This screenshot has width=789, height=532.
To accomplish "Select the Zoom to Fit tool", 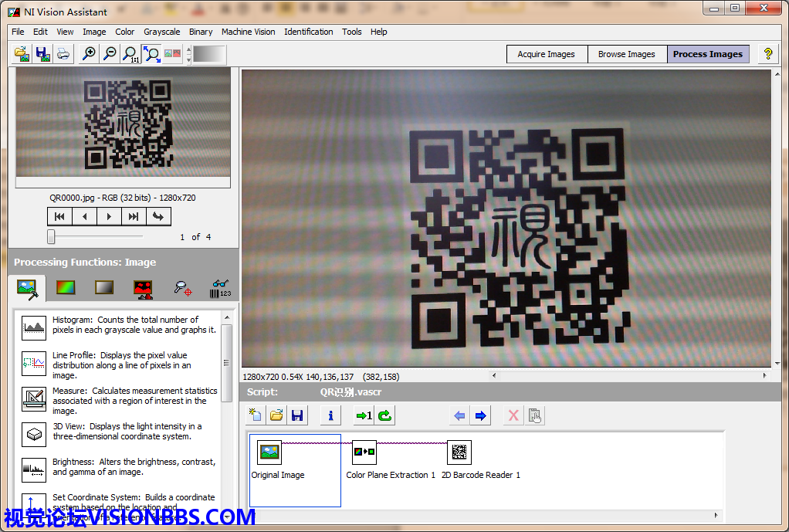I will (152, 54).
